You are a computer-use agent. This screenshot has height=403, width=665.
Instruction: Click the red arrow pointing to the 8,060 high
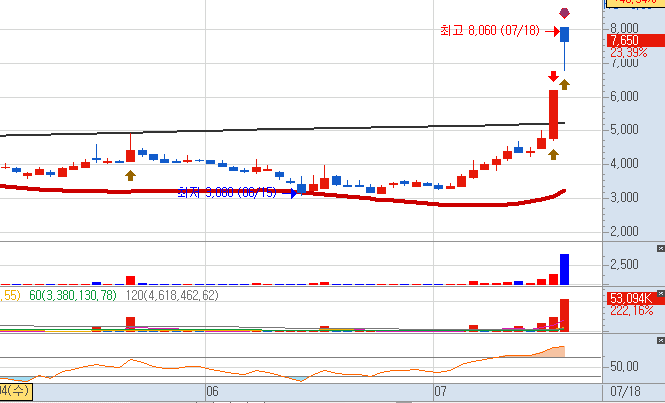point(552,31)
